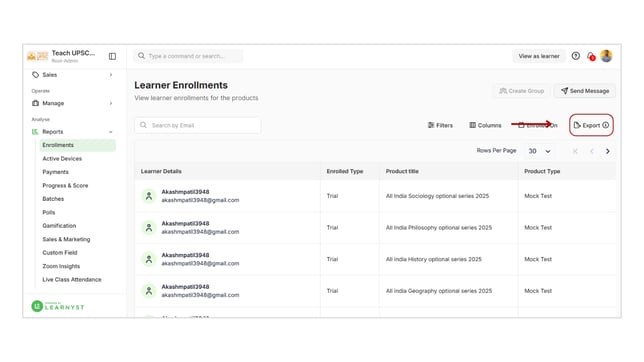Go to previous page arrow

[591, 151]
